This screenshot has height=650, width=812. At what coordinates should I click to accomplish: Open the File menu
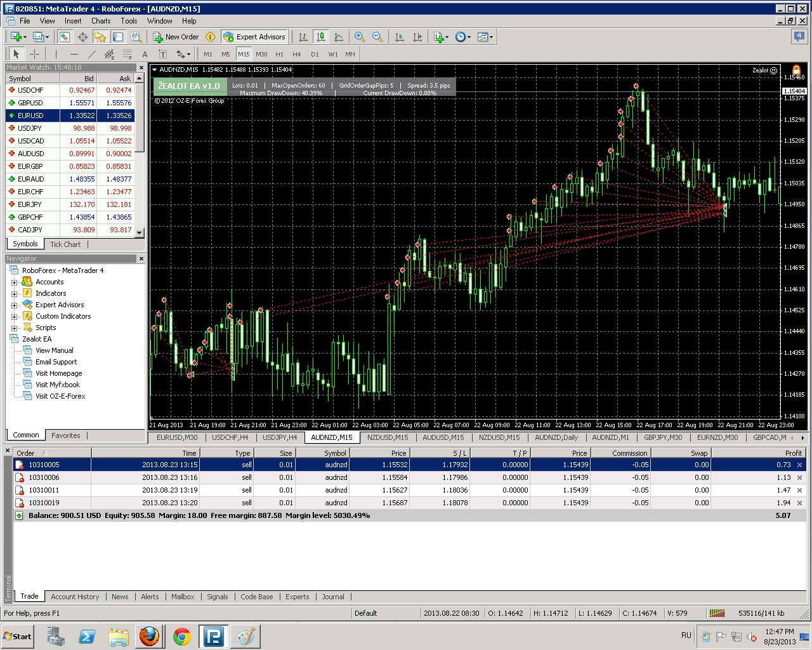[25, 21]
